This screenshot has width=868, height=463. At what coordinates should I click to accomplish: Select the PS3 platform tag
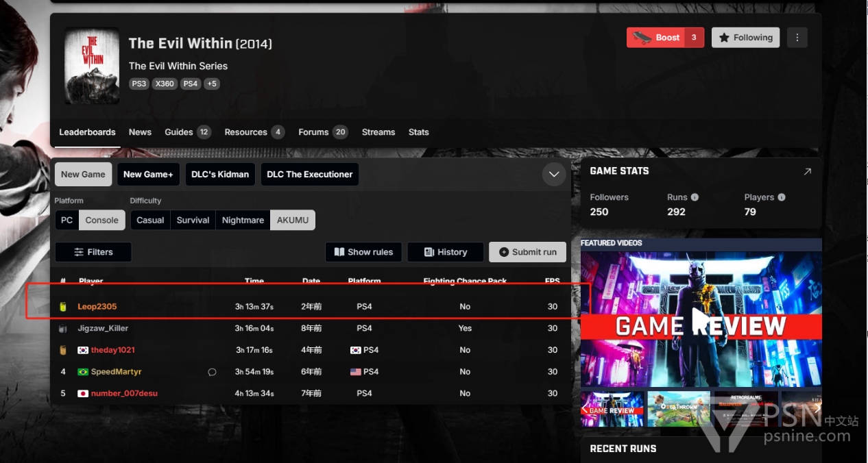point(139,84)
